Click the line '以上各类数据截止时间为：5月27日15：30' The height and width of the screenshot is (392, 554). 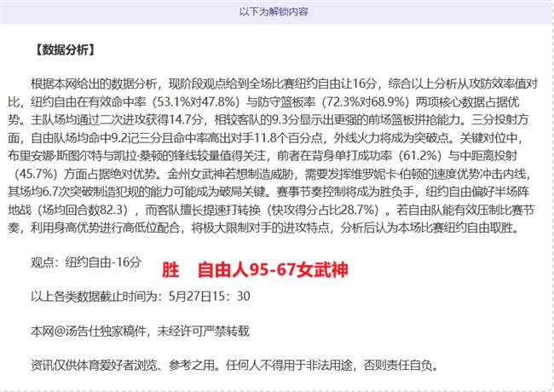[141, 296]
